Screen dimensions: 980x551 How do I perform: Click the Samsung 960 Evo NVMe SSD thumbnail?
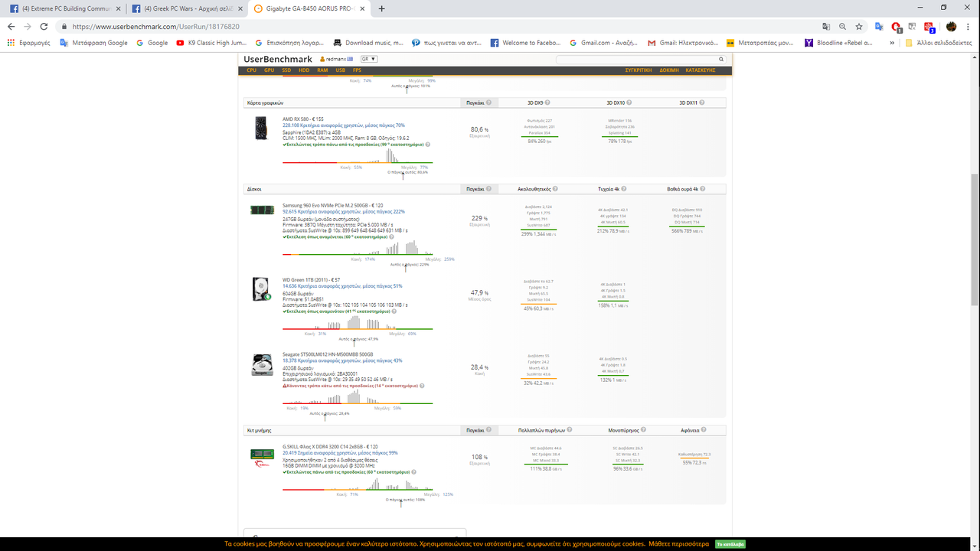click(262, 210)
